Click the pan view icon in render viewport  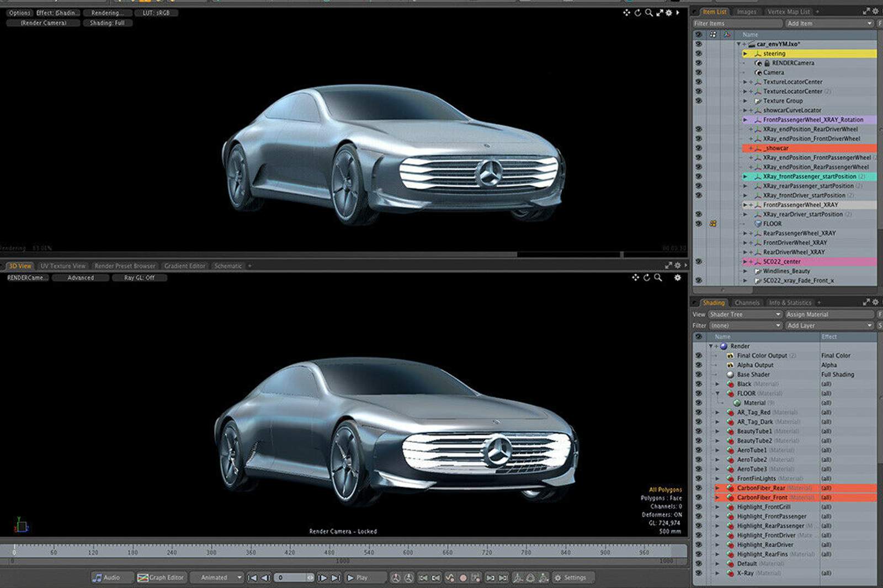point(626,12)
